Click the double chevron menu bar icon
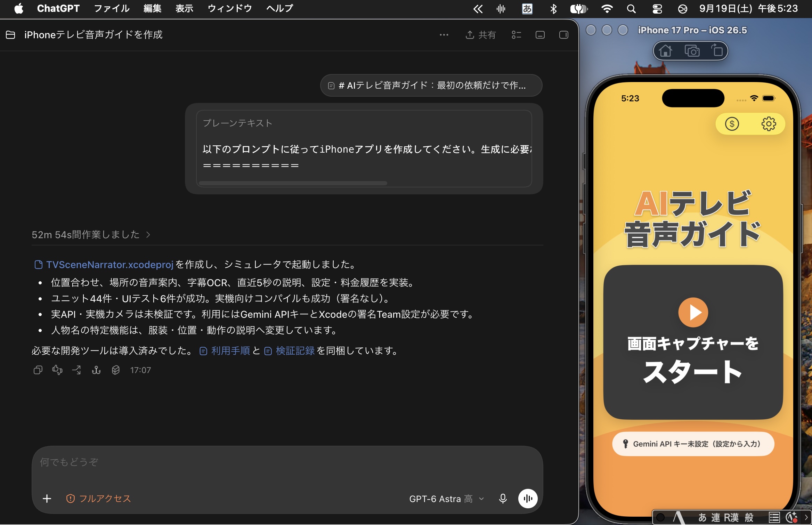 478,9
